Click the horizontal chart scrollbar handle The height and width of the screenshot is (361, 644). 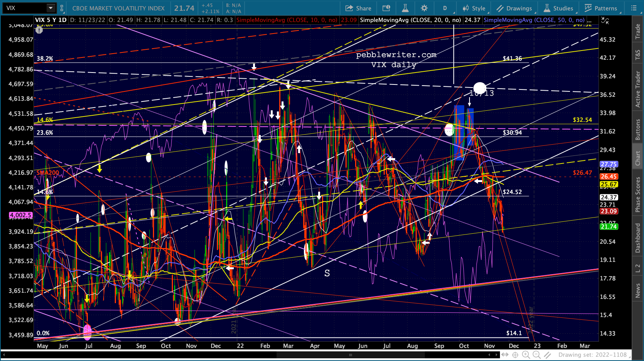351,355
